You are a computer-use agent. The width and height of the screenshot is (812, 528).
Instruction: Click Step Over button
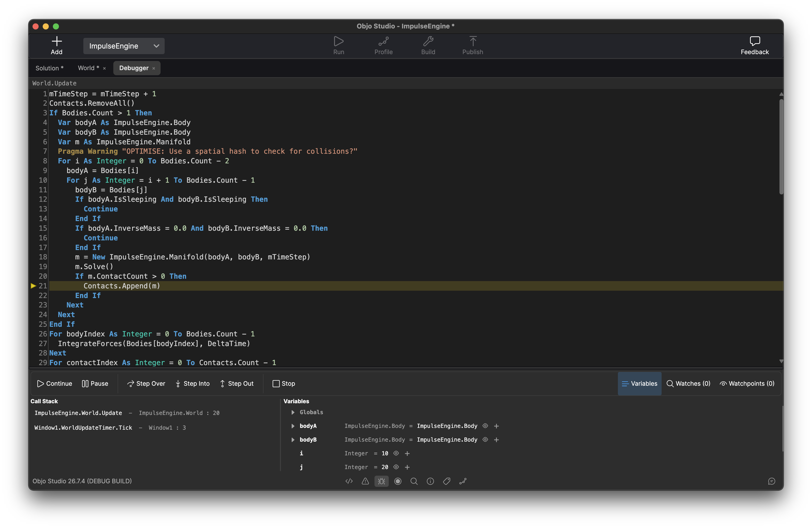coord(146,384)
